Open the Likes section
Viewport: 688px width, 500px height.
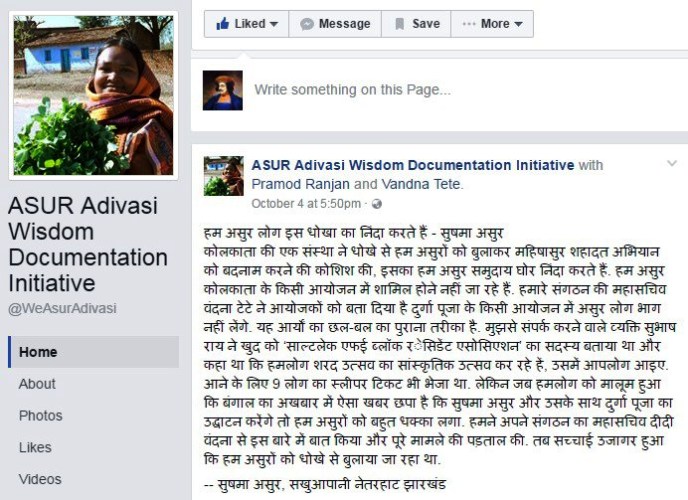(x=35, y=447)
